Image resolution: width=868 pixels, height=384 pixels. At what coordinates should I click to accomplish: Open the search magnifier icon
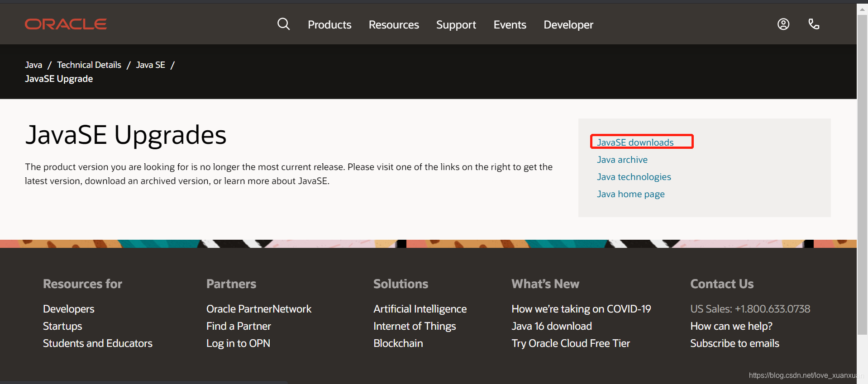coord(284,24)
